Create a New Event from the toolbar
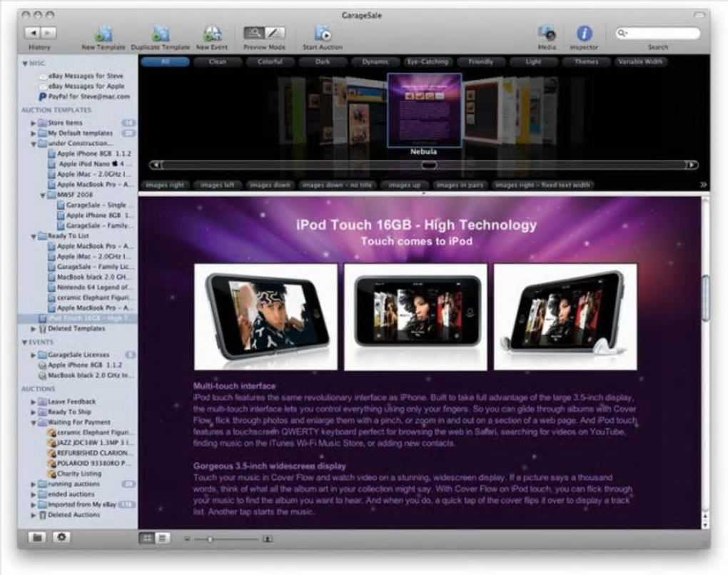 click(x=212, y=34)
